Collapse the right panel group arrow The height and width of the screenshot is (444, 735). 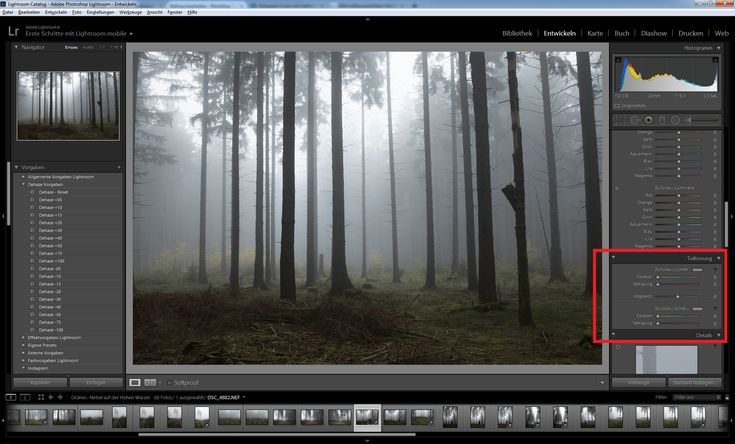(x=732, y=216)
